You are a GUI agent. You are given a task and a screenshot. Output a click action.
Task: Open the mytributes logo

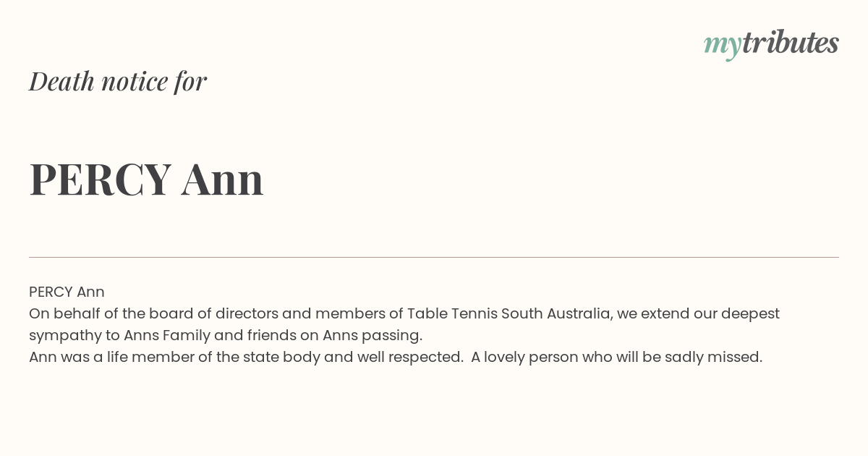coord(771,44)
